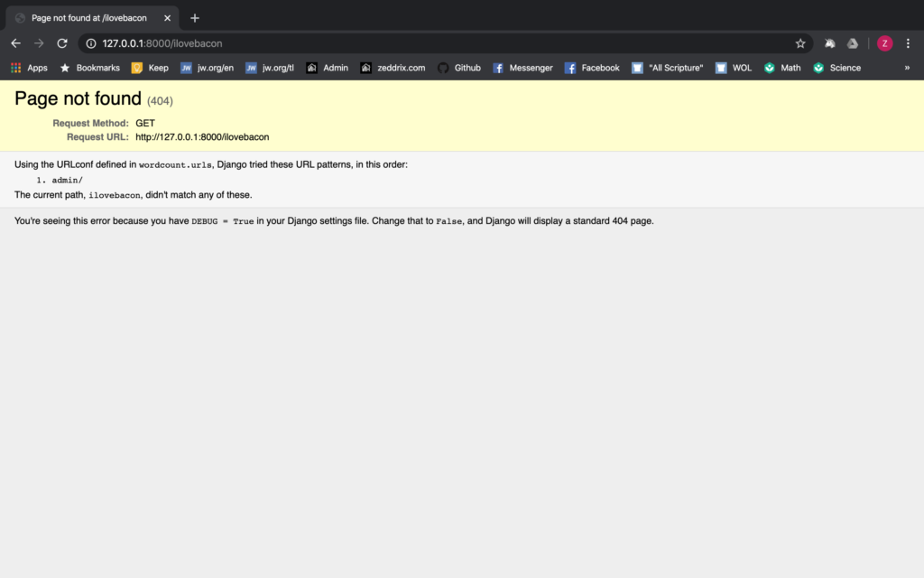924x578 pixels.
Task: Open the Keep bookmark
Action: tap(151, 68)
